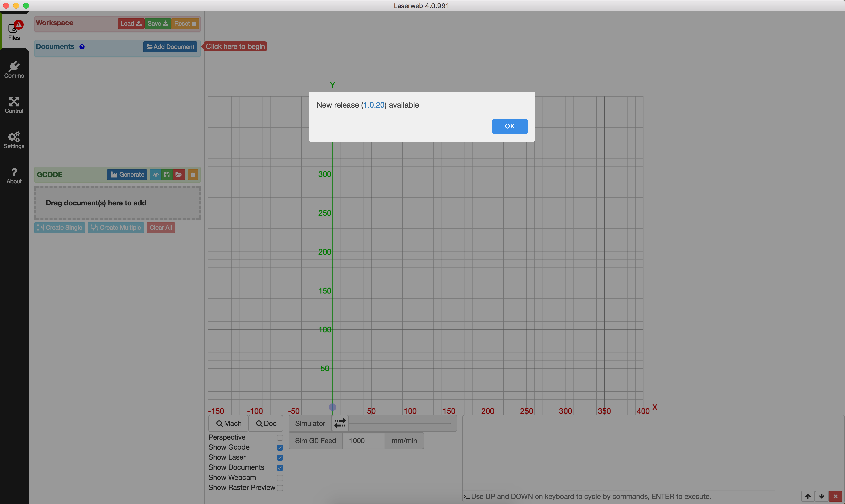Click the red warning badge on Files

[x=19, y=24]
